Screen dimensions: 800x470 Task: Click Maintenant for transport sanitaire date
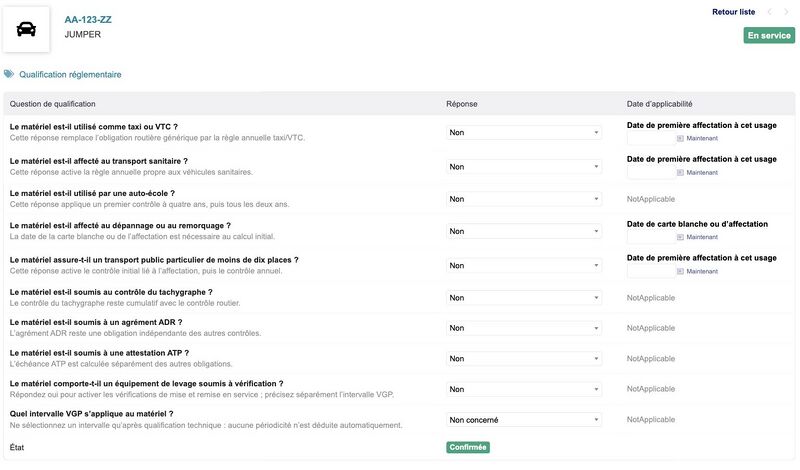tap(702, 172)
